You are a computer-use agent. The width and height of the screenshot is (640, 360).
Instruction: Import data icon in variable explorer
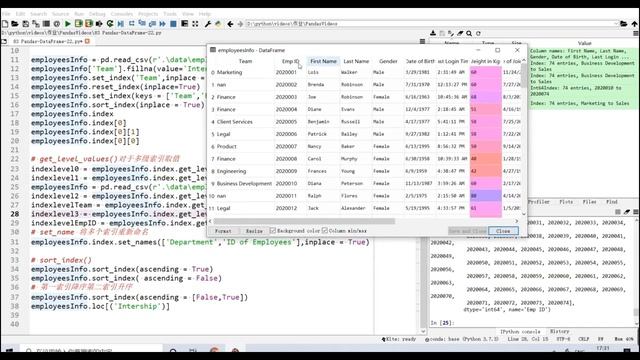tap(433, 33)
